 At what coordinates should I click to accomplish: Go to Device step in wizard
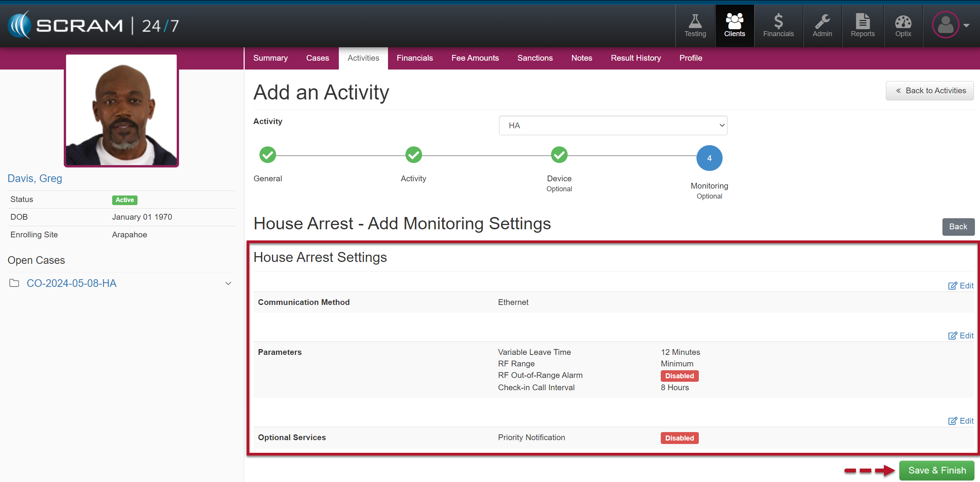click(x=559, y=155)
